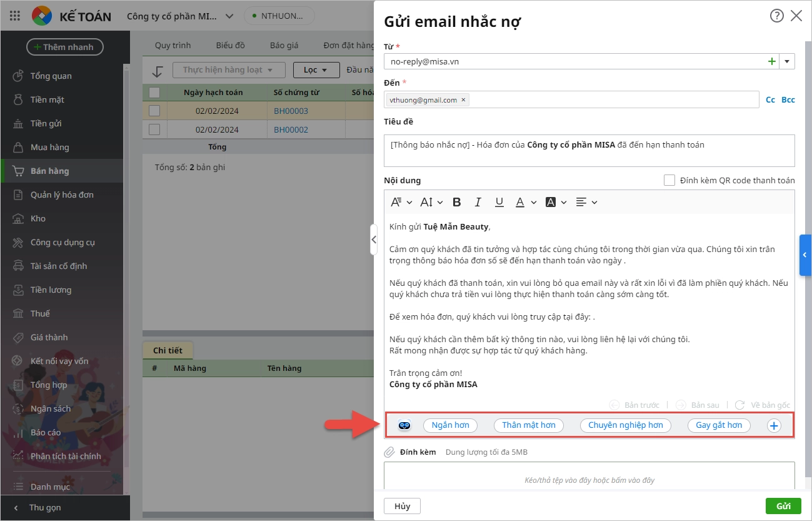812x521 pixels.
Task: Open the help question mark icon
Action: click(x=776, y=16)
